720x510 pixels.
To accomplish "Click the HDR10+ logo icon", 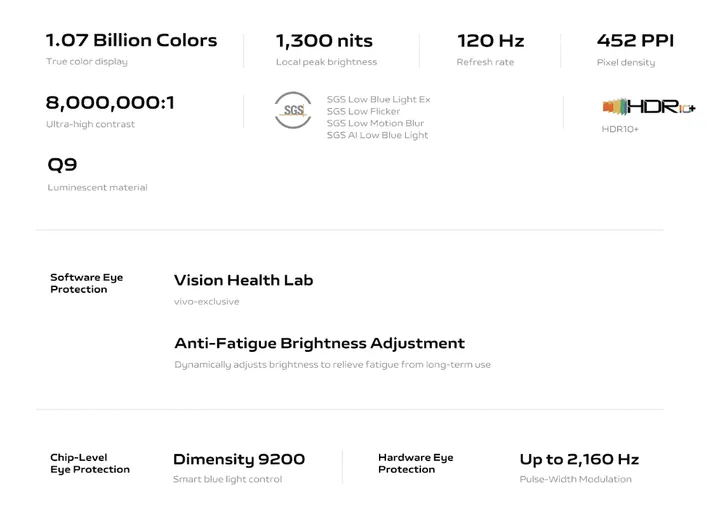I will point(649,107).
